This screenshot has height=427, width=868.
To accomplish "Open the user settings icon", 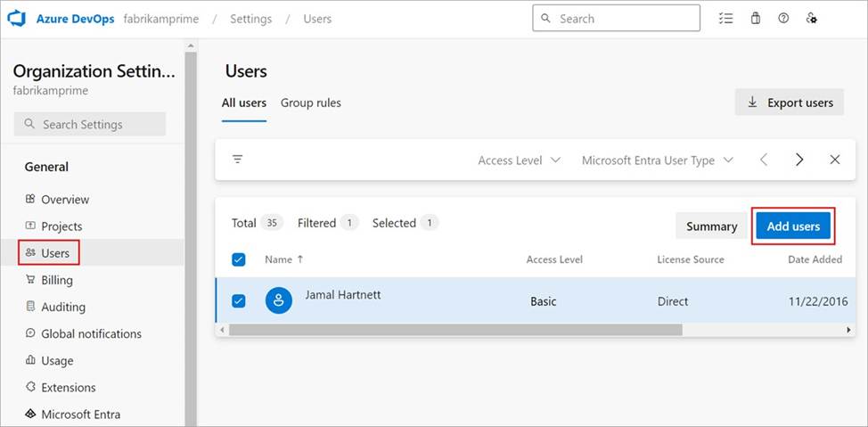I will point(812,19).
